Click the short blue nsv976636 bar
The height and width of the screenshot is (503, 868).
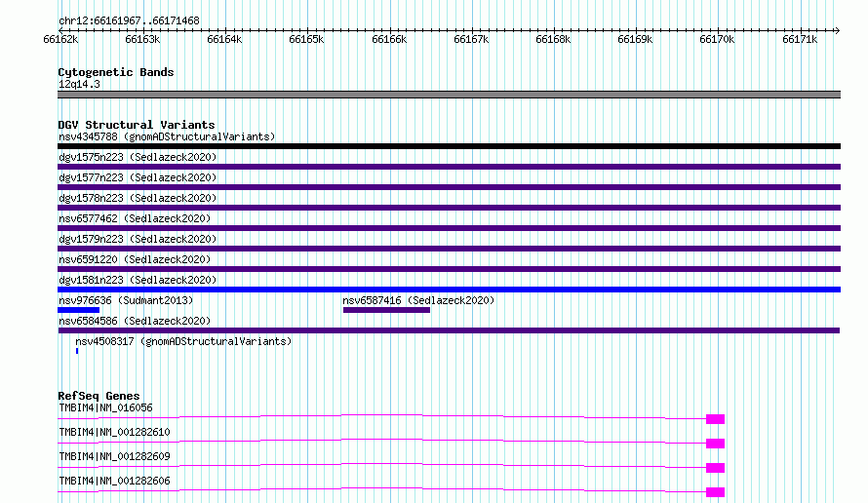pos(79,310)
